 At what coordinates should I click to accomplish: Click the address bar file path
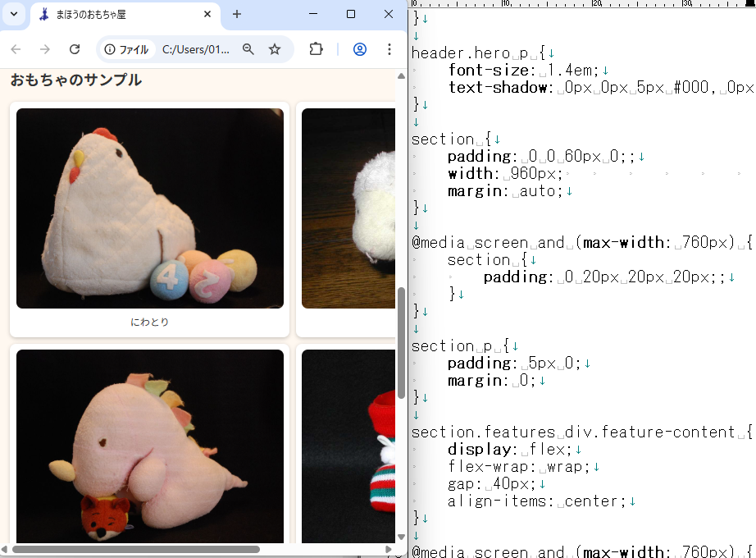[x=196, y=49]
